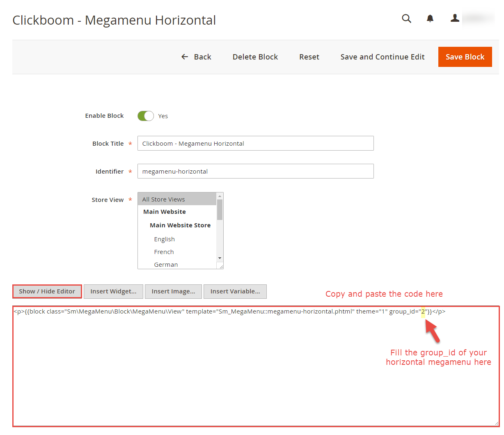Click Delete Block

pyautogui.click(x=255, y=57)
